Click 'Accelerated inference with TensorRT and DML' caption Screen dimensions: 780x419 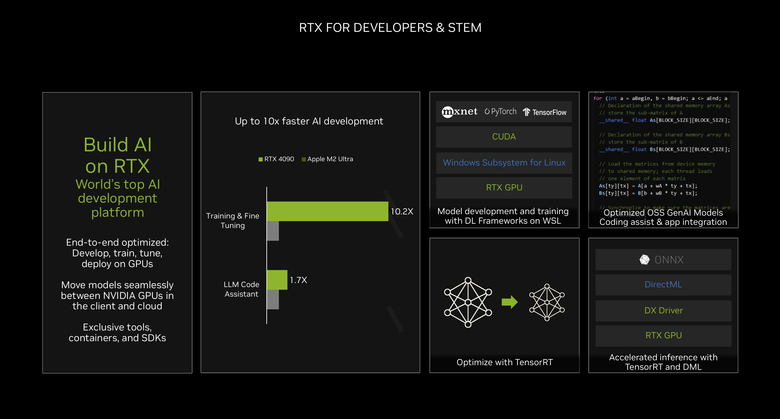click(x=663, y=362)
